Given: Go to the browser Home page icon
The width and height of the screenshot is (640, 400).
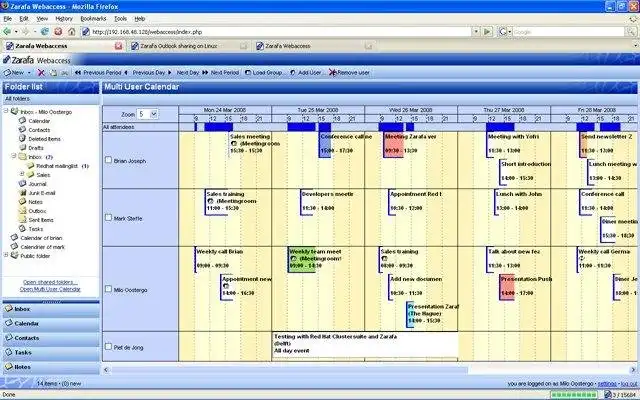Looking at the screenshot, I should click(x=72, y=31).
